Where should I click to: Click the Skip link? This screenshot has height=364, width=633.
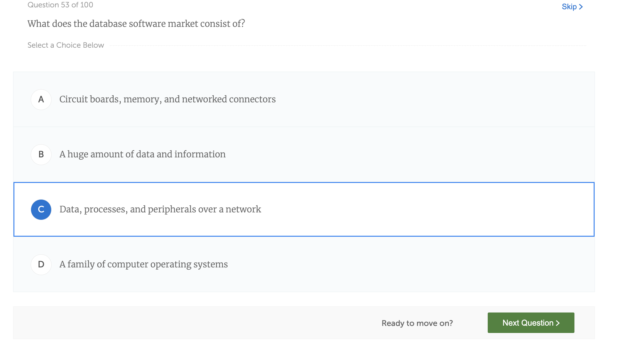pos(569,6)
